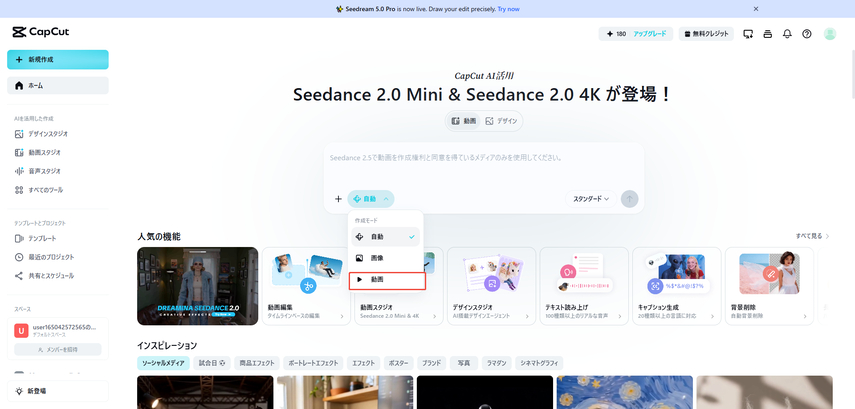
Task: Switch to the 動画 toggle tab
Action: [x=463, y=121]
